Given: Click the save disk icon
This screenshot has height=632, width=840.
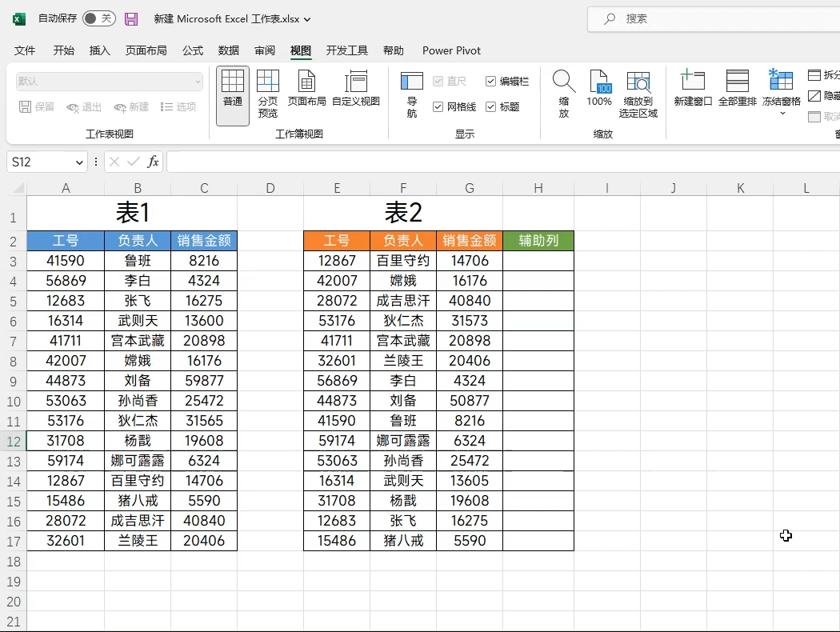Looking at the screenshot, I should [131, 18].
